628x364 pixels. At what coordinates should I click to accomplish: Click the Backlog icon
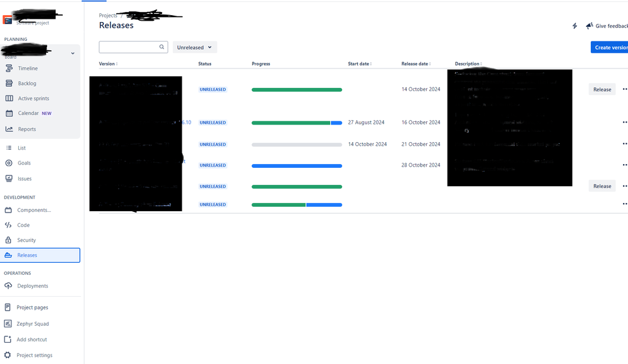[x=9, y=83]
